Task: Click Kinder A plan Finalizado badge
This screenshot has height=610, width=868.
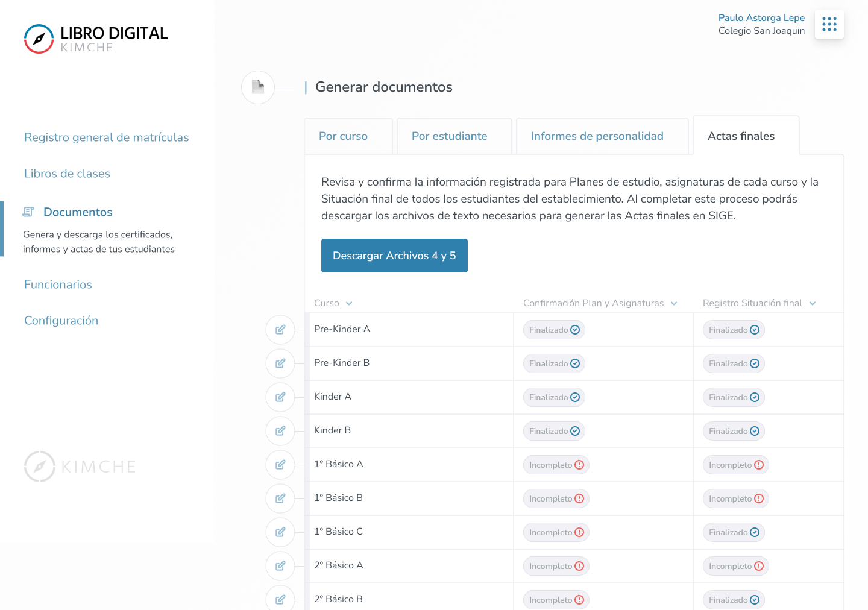Action: pos(555,397)
